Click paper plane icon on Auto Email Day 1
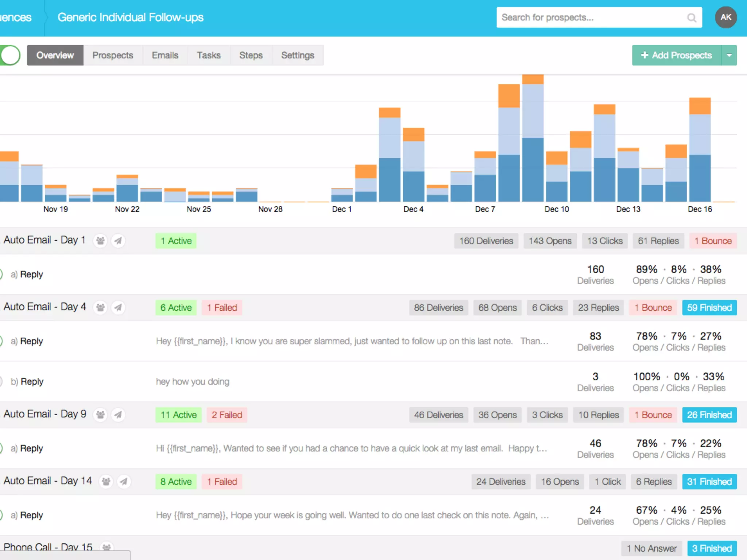747x560 pixels. 118,241
